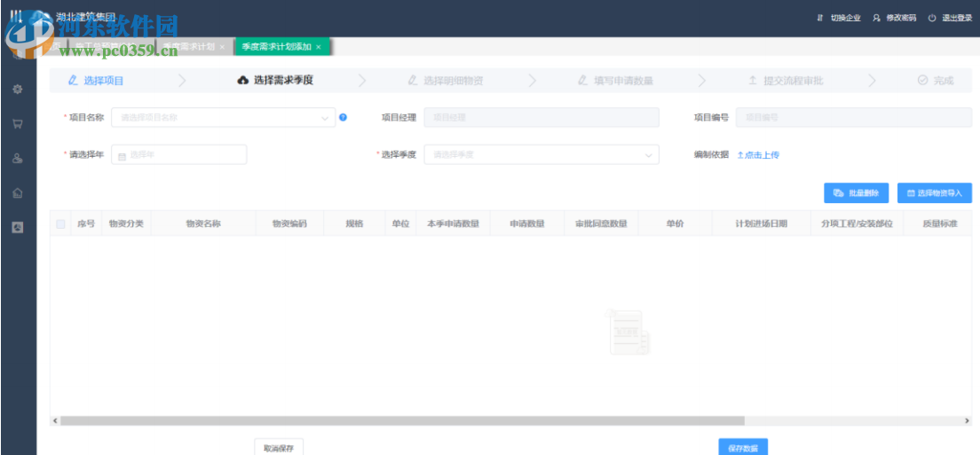This screenshot has width=980, height=455.
Task: Click 点击上传 link for 编制依据
Action: pos(758,155)
